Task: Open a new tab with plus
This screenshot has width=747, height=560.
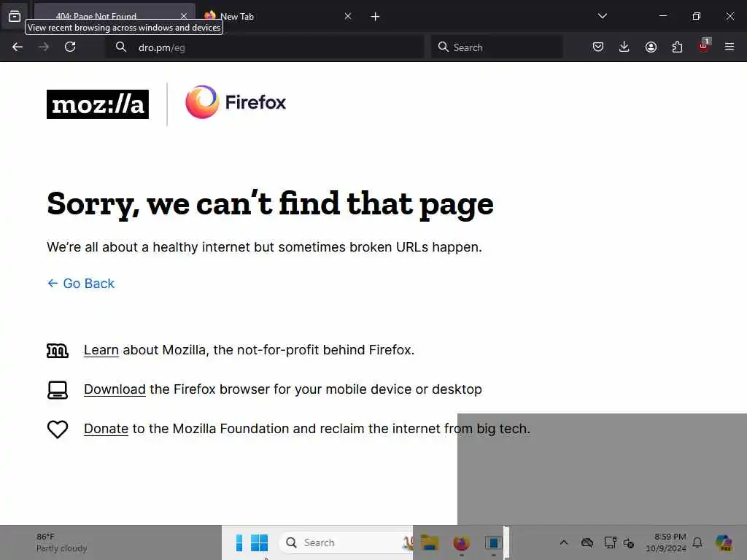Action: pos(376,17)
